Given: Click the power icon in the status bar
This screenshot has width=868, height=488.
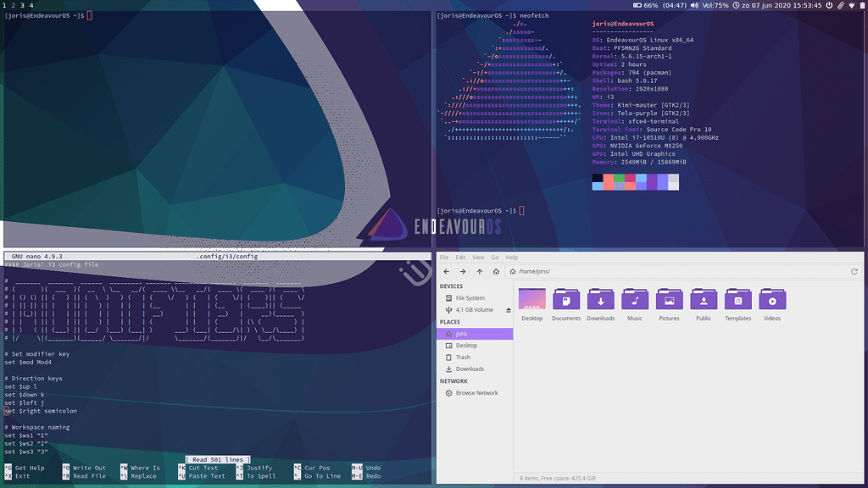Looking at the screenshot, I should click(829, 5).
